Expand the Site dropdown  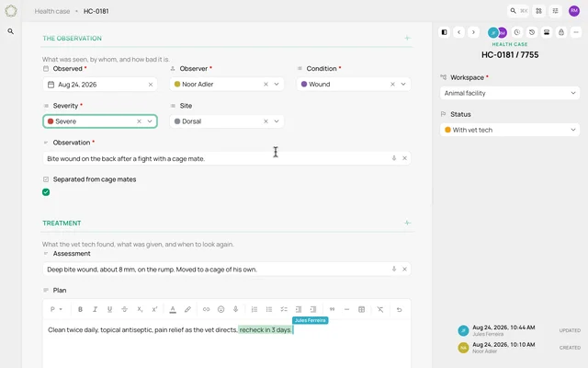[277, 121]
